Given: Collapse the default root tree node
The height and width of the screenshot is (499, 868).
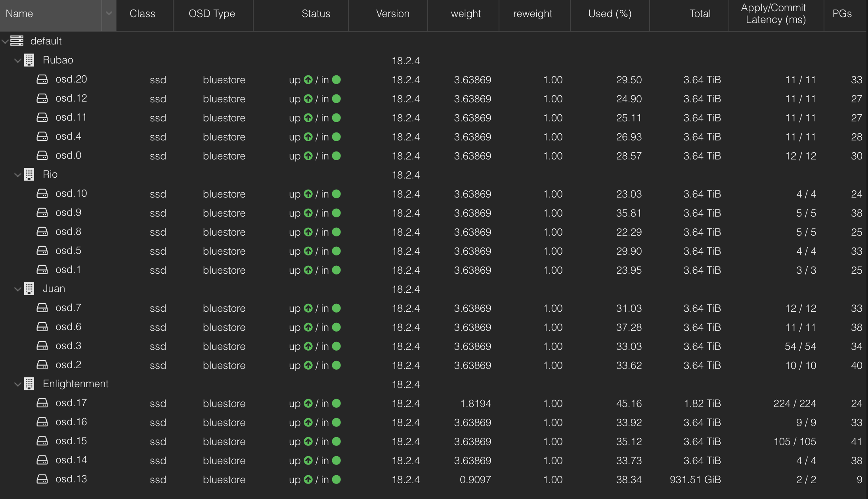Looking at the screenshot, I should 5,41.
